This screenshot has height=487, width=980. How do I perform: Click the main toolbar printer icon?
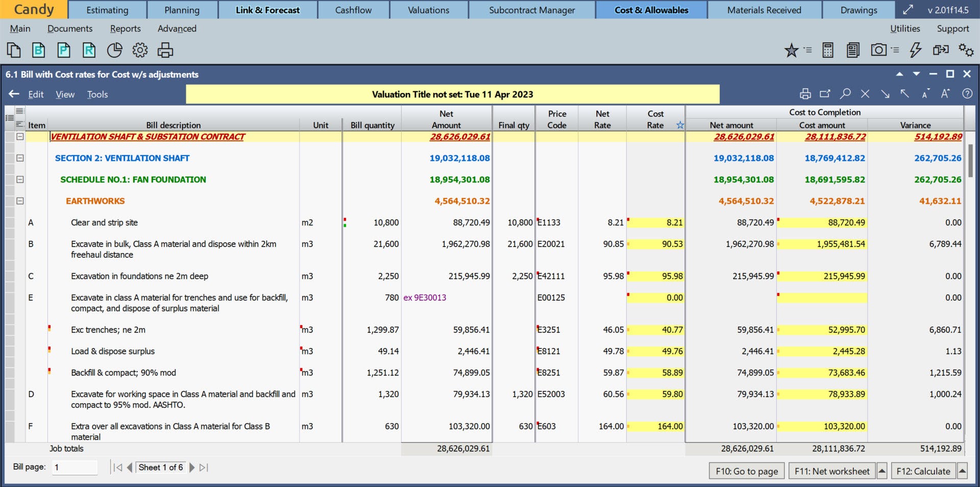pos(165,50)
